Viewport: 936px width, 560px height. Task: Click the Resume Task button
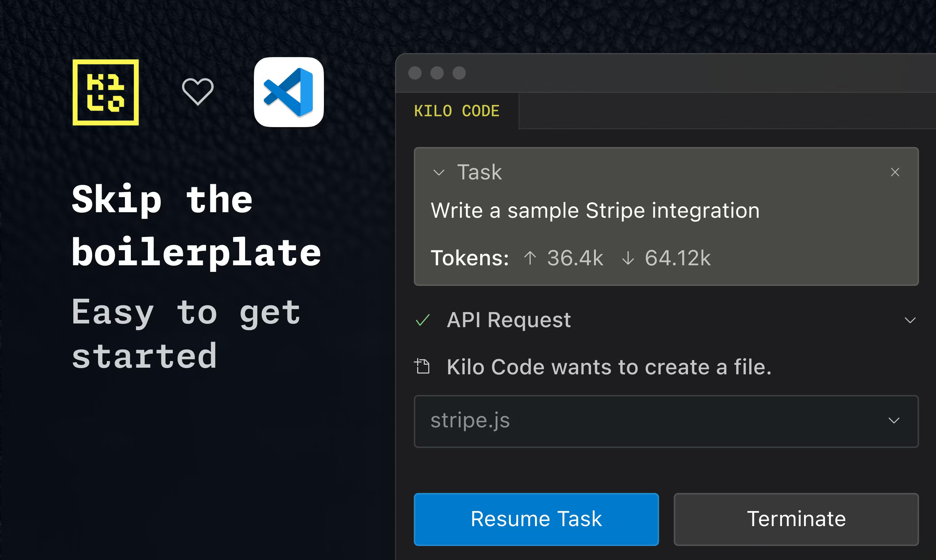(536, 519)
